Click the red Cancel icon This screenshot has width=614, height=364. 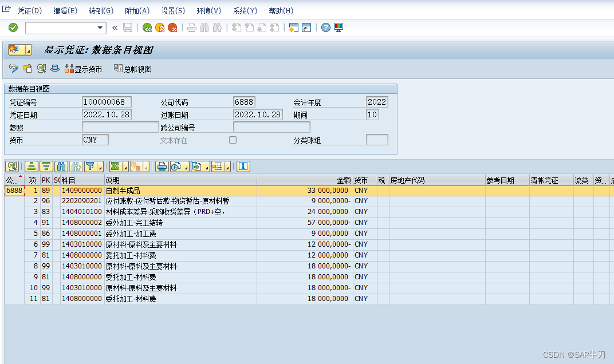(172, 27)
